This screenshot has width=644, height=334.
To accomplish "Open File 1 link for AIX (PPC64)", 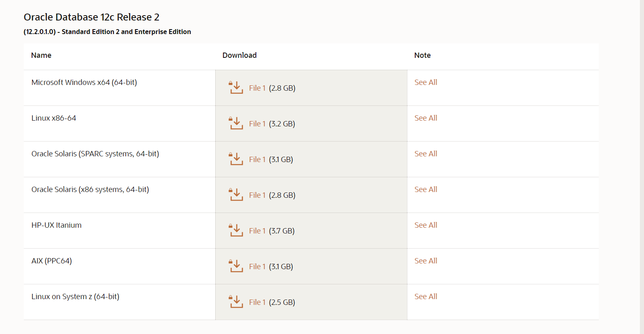I will pos(257,267).
